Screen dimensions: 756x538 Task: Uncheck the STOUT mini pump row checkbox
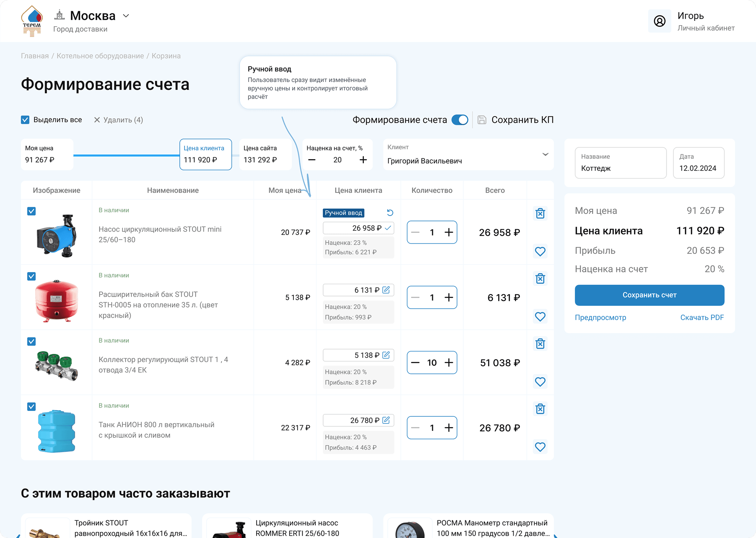pyautogui.click(x=31, y=211)
